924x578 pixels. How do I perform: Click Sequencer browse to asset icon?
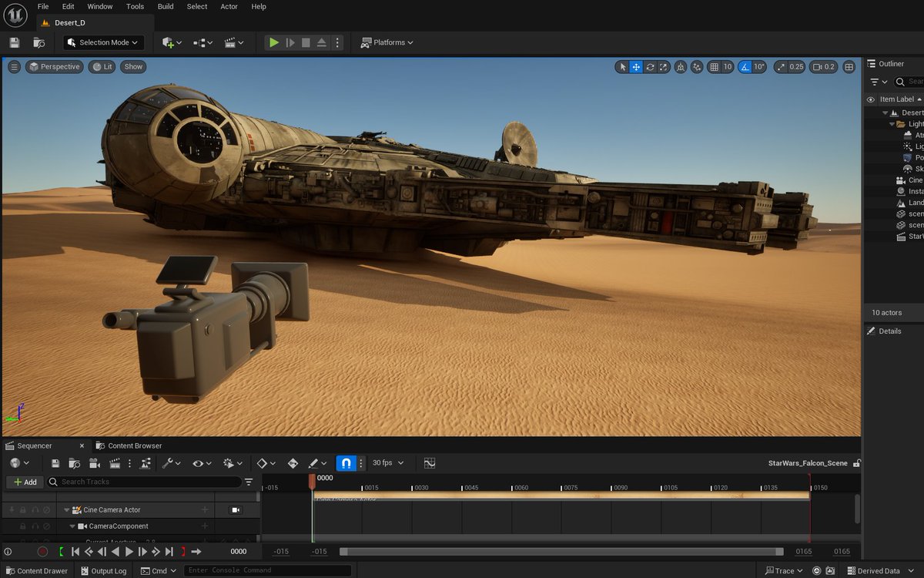(75, 463)
